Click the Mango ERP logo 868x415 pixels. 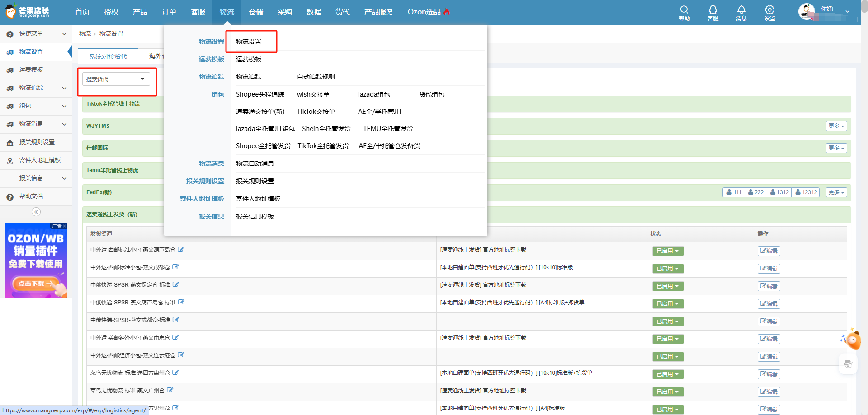coord(28,12)
